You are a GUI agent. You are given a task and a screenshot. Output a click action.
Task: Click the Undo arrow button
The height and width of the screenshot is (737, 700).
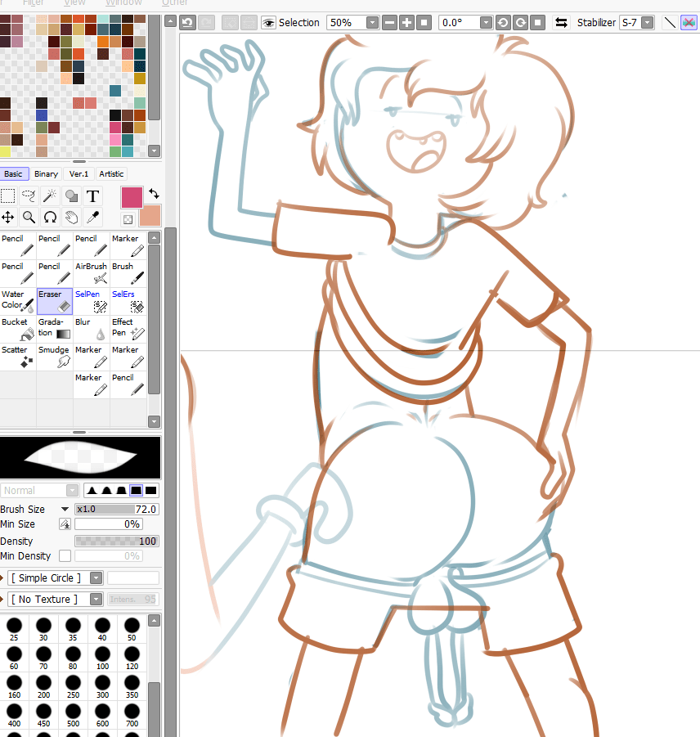point(187,22)
